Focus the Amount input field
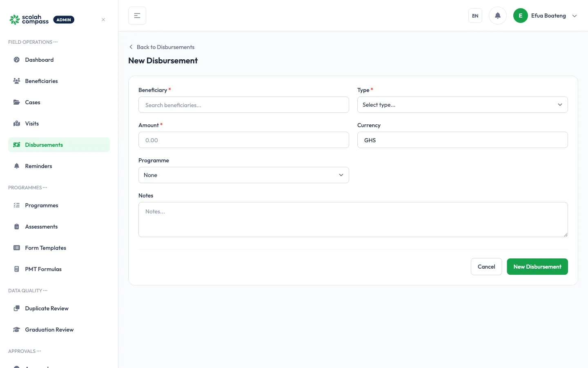The image size is (588, 368). 243,140
